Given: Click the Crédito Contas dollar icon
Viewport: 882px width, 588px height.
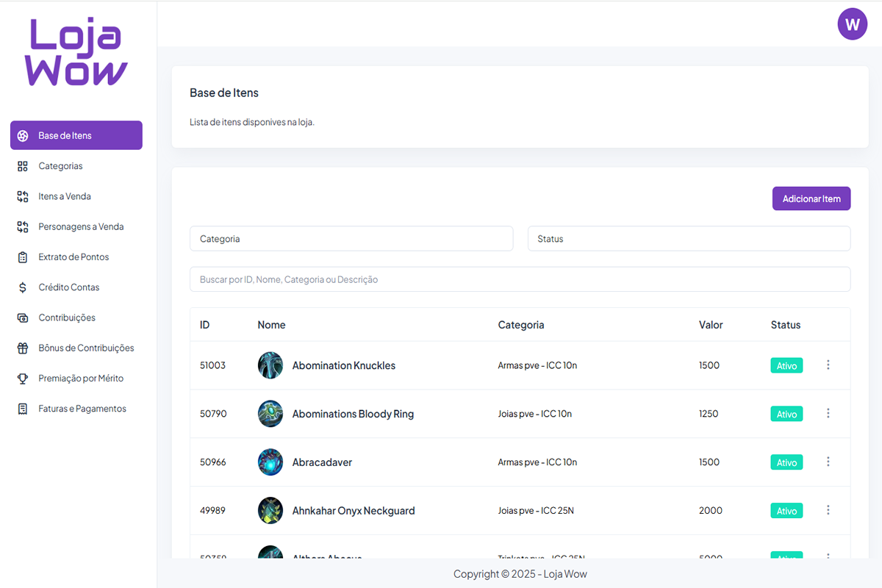Looking at the screenshot, I should [x=23, y=287].
